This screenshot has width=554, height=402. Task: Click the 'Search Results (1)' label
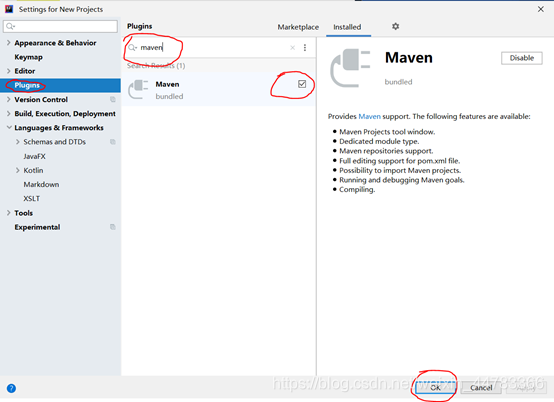(x=156, y=66)
